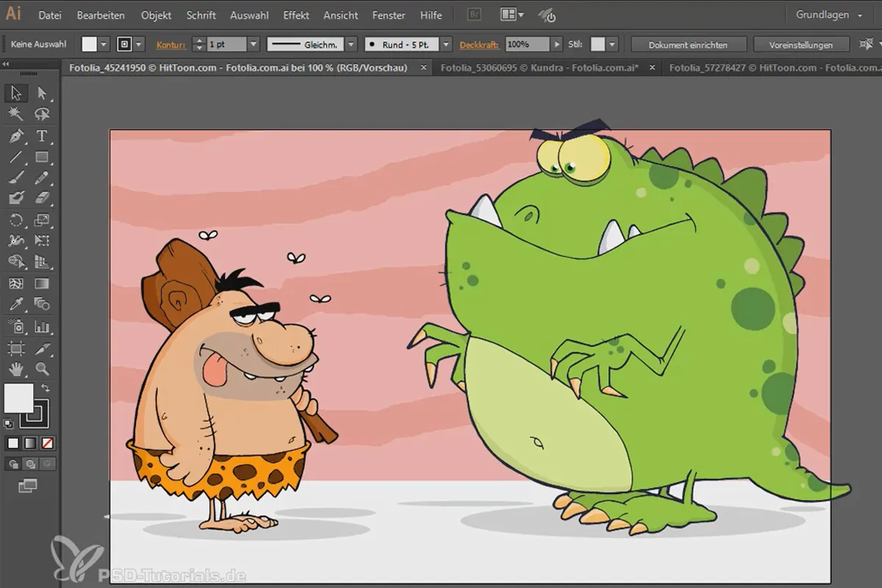Choose the Free Transform tool

pos(42,240)
